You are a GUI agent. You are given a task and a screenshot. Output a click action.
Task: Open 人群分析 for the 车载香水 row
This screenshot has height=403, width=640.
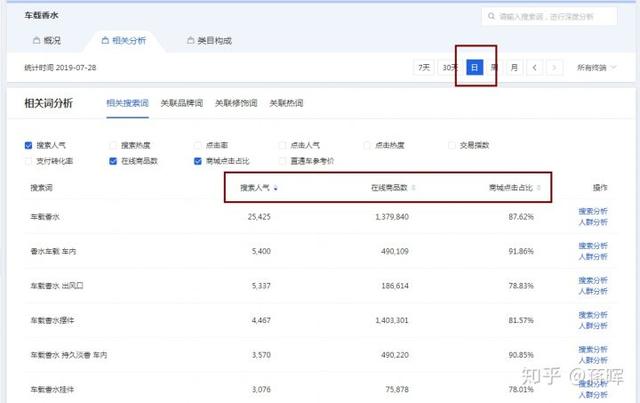593,222
